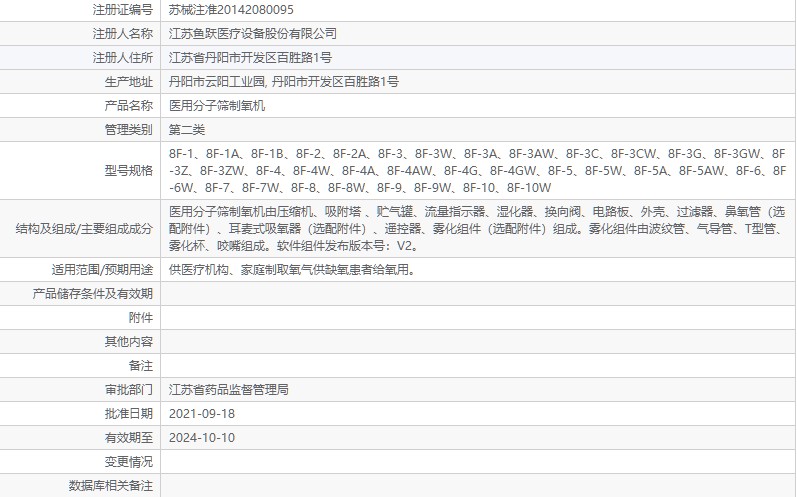Click the 审批部门 label
The width and height of the screenshot is (797, 497).
pyautogui.click(x=129, y=389)
